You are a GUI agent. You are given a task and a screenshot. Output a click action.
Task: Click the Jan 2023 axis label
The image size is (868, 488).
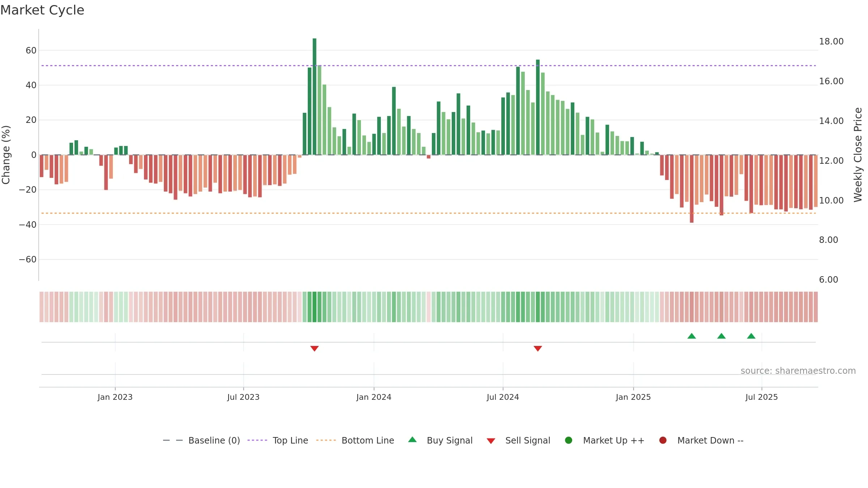(x=115, y=397)
